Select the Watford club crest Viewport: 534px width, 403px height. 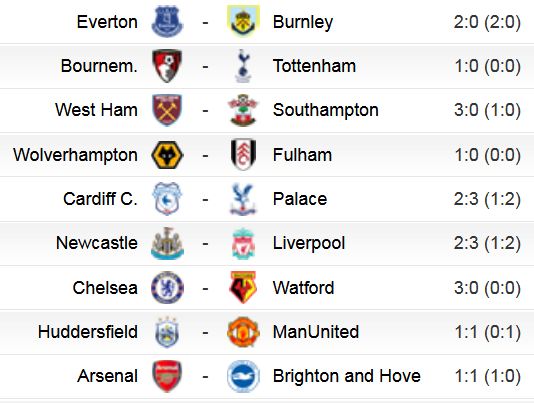pos(243,288)
